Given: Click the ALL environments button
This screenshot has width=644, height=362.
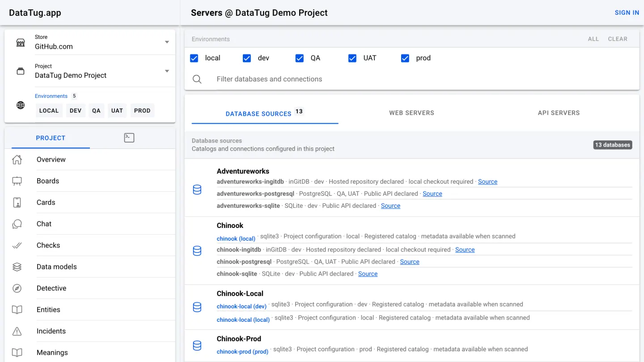Looking at the screenshot, I should click(x=593, y=39).
